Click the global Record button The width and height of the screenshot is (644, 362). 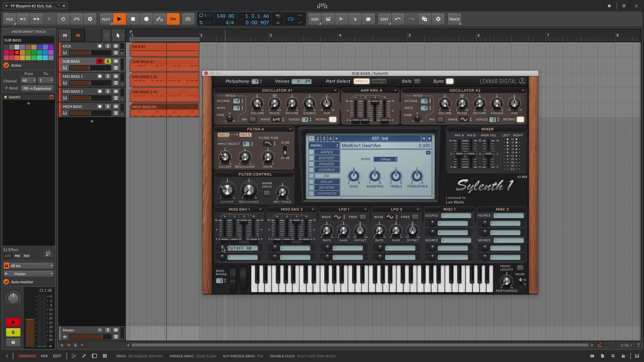point(146,19)
